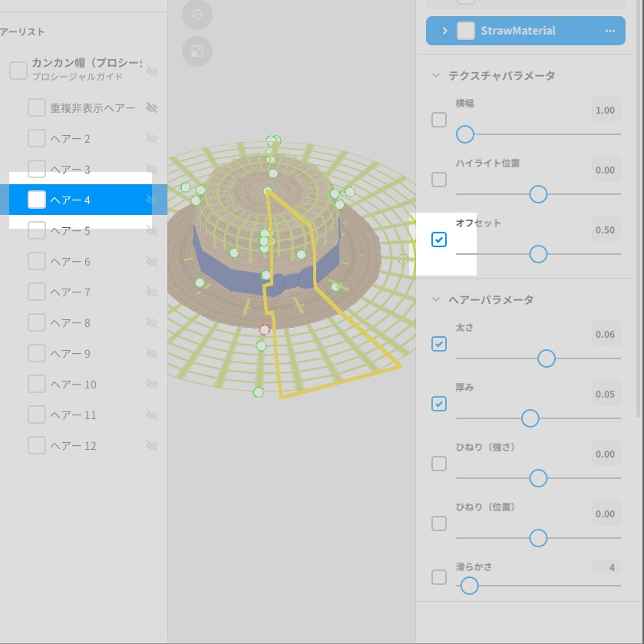Screen dimensions: 644x644
Task: Click the hidden-eye icon beside ヘアー 4
Action: pyautogui.click(x=152, y=200)
